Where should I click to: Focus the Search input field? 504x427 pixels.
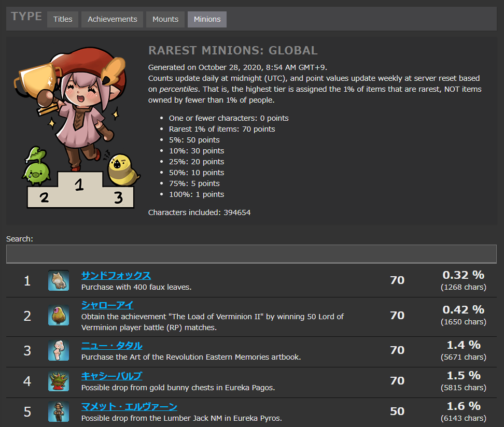click(251, 254)
